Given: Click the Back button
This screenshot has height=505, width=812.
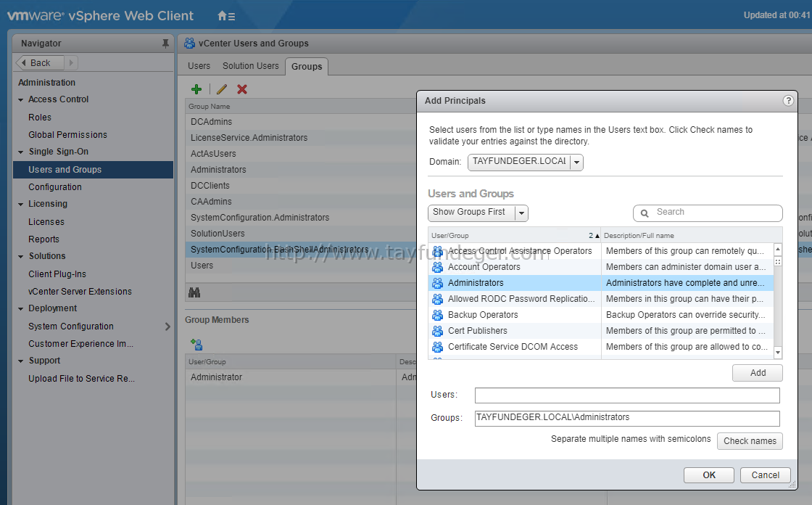Looking at the screenshot, I should click(x=40, y=62).
